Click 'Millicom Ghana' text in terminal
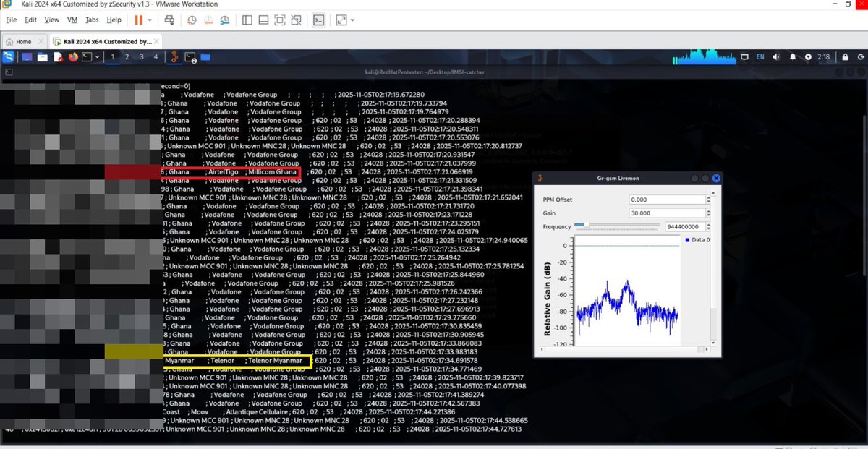The height and width of the screenshot is (449, 868). tap(272, 172)
